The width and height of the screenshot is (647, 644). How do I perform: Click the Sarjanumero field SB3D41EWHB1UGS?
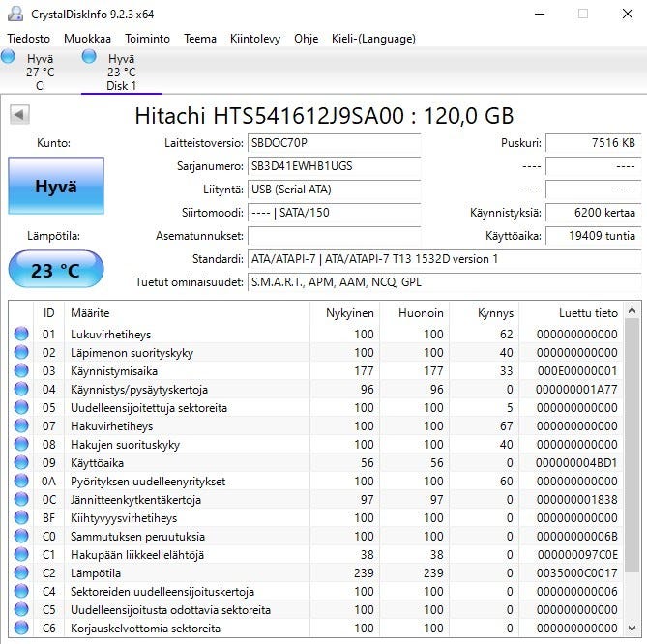(335, 166)
